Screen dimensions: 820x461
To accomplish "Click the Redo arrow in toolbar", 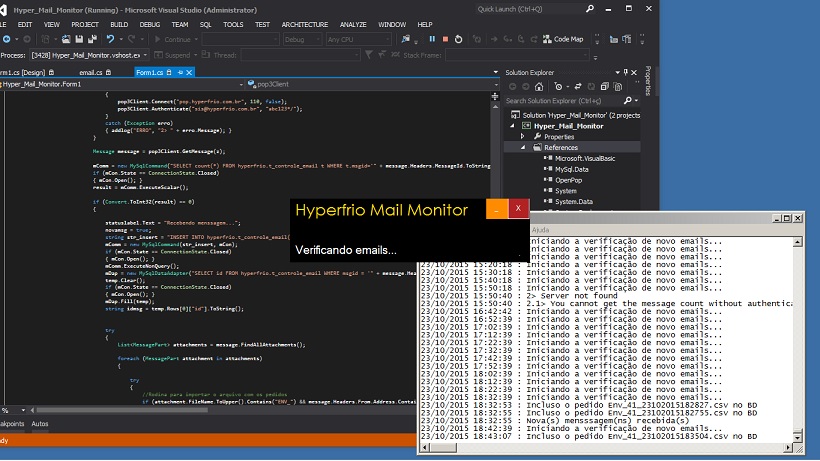I will (x=132, y=39).
